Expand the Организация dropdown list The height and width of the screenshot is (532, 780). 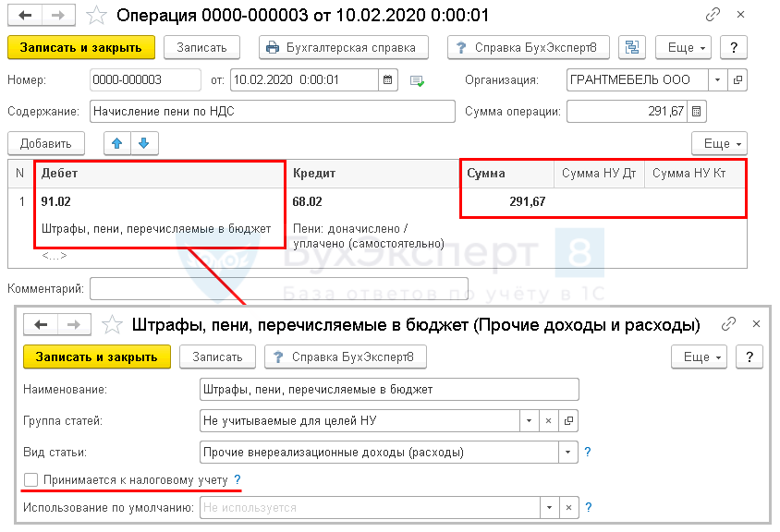[720, 80]
